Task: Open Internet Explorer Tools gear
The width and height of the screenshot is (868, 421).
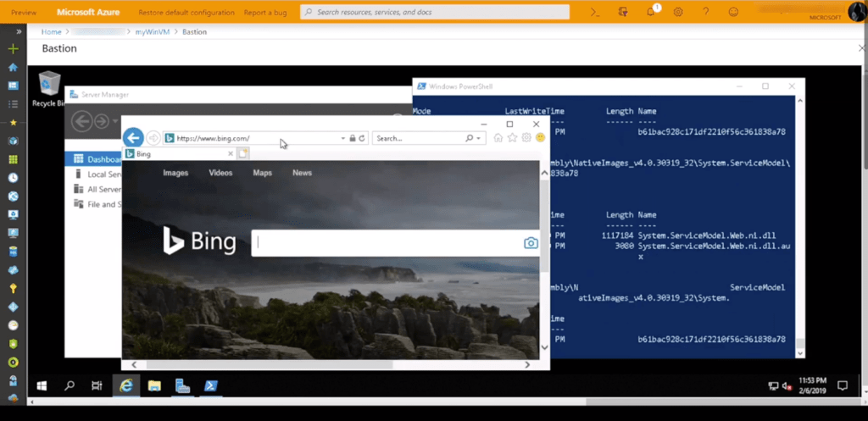Action: pyautogui.click(x=526, y=138)
